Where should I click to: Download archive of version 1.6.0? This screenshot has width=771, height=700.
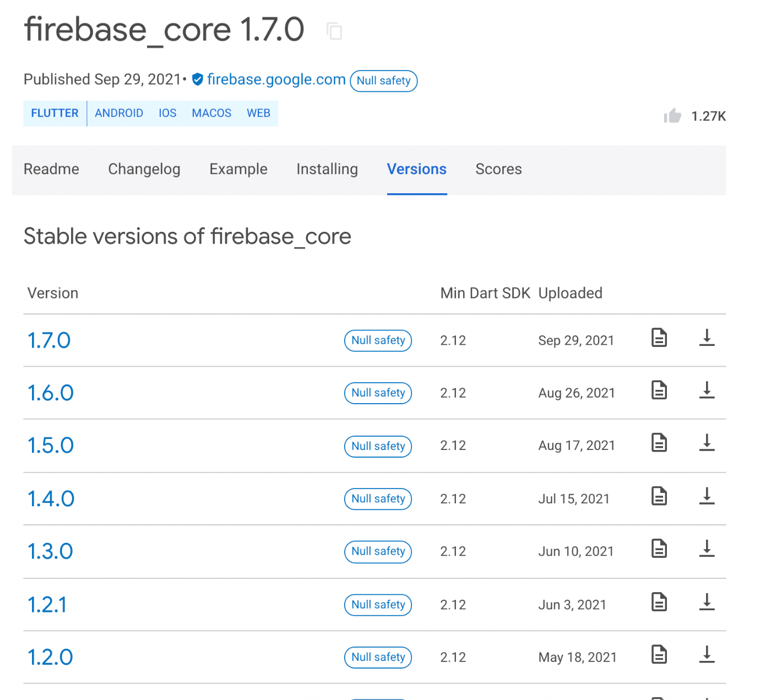tap(707, 390)
